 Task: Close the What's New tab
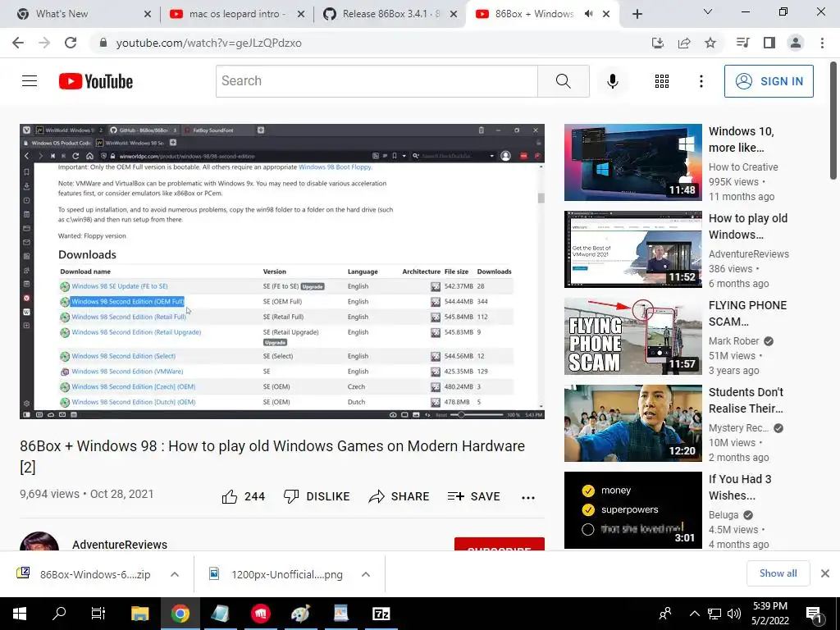click(x=148, y=15)
